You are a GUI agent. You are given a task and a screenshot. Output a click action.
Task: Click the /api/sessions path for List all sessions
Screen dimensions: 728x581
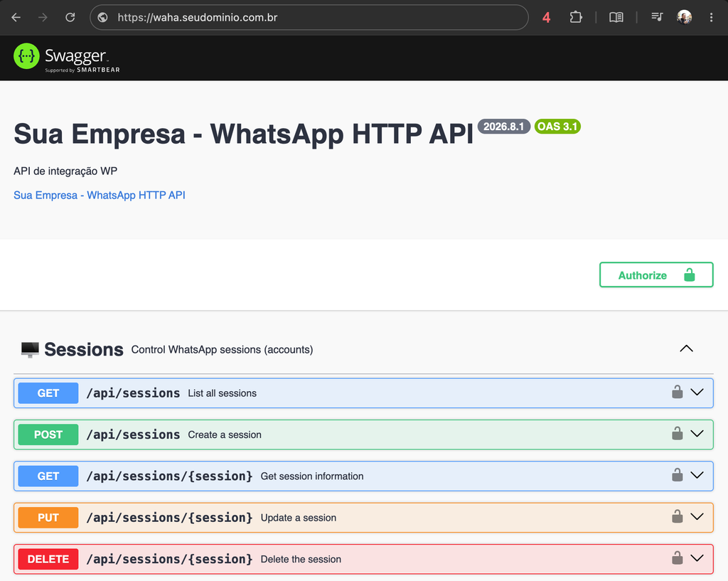pos(133,393)
